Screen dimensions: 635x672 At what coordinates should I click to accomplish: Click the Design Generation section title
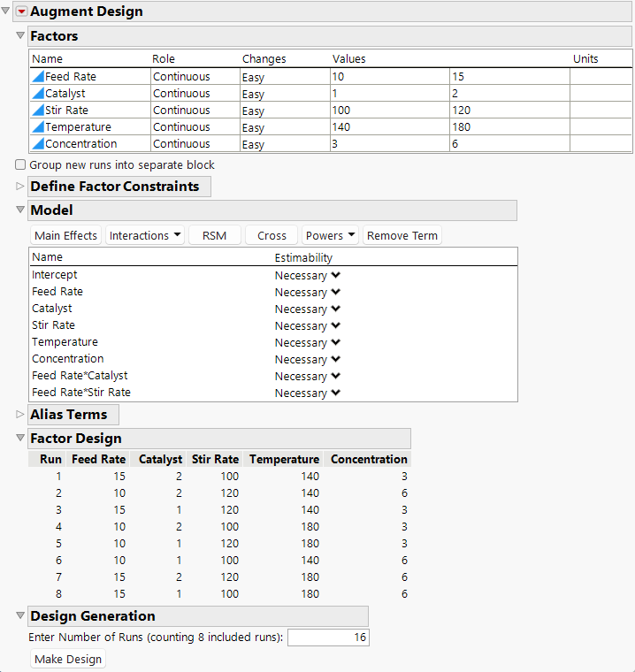(x=93, y=616)
